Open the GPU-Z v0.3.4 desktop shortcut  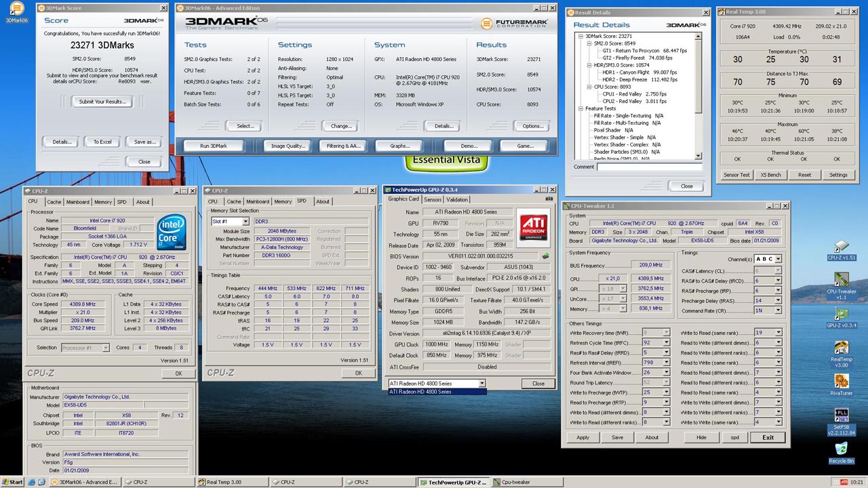[x=841, y=318]
